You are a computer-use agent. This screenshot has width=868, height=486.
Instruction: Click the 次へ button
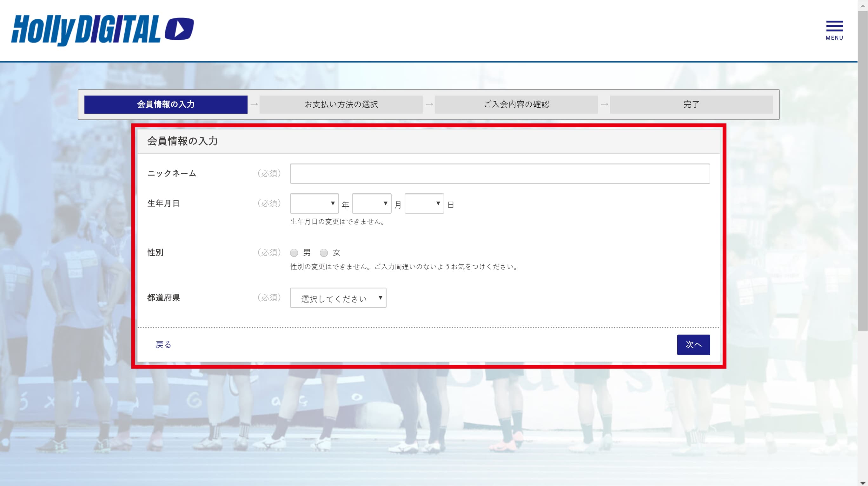tap(693, 345)
